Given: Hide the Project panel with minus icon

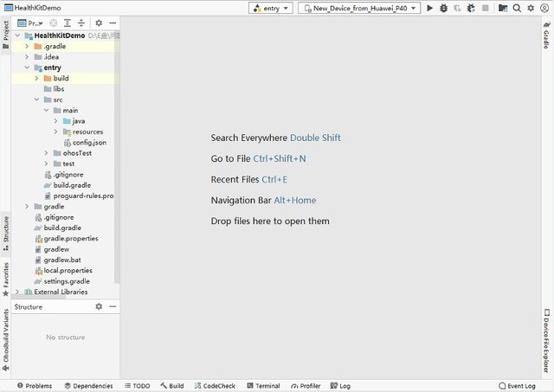Looking at the screenshot, I should tap(113, 23).
